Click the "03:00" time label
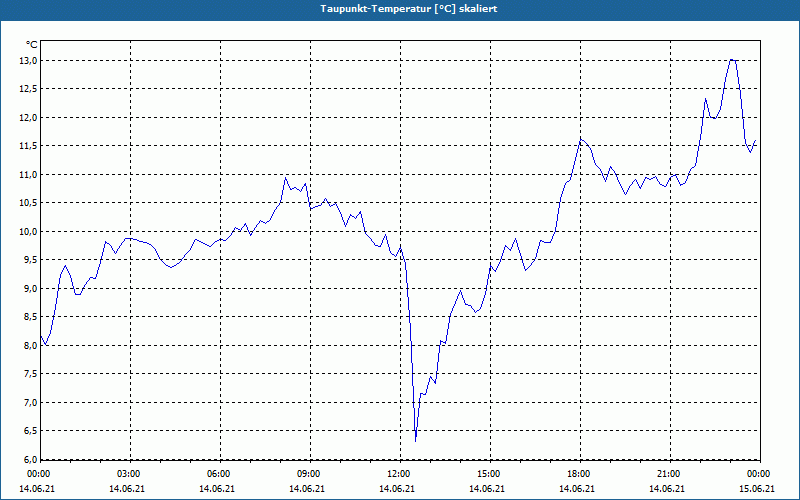Screen dimensions: 800x500 [129, 474]
